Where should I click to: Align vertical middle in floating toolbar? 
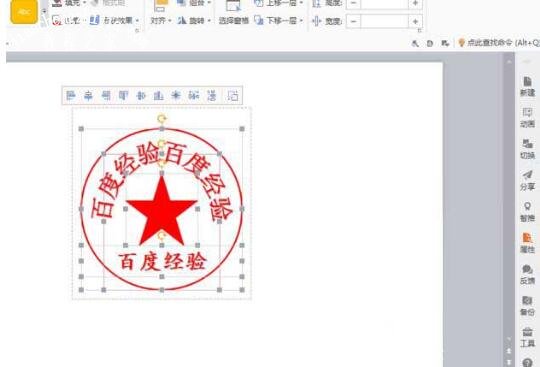tap(141, 95)
